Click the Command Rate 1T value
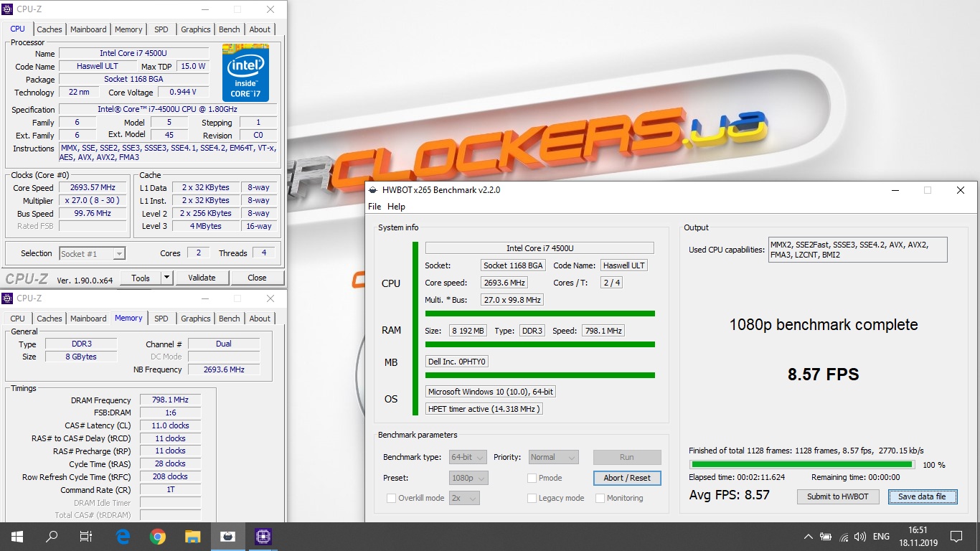The height and width of the screenshot is (551, 980). [170, 489]
